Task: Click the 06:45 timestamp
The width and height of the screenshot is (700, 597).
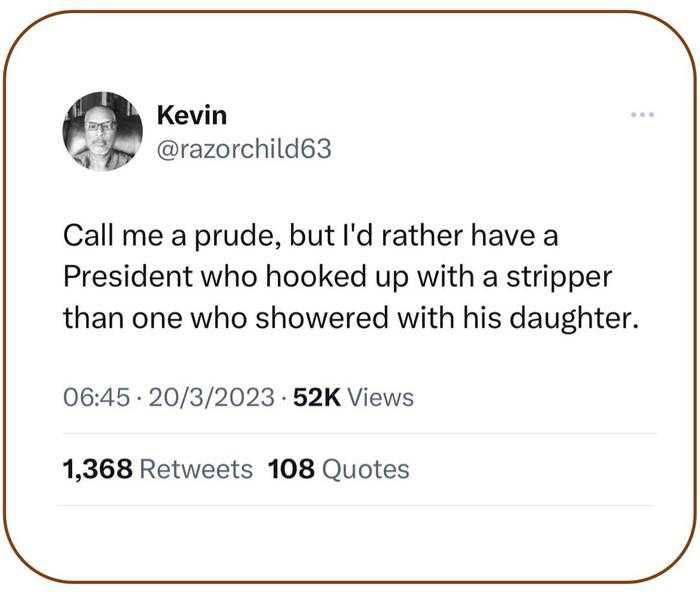Action: click(96, 397)
